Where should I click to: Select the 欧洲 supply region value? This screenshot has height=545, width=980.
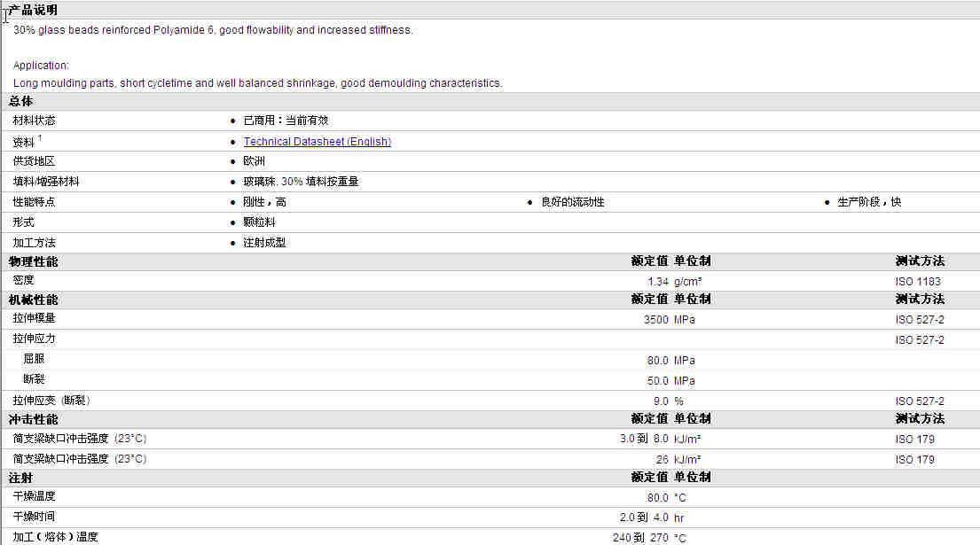(x=254, y=161)
